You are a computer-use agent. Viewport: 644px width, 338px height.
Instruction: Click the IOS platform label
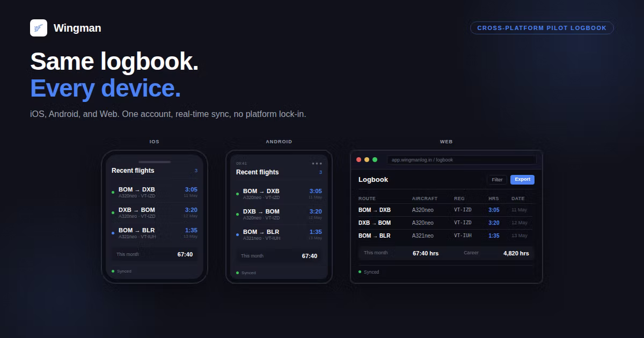click(x=154, y=142)
